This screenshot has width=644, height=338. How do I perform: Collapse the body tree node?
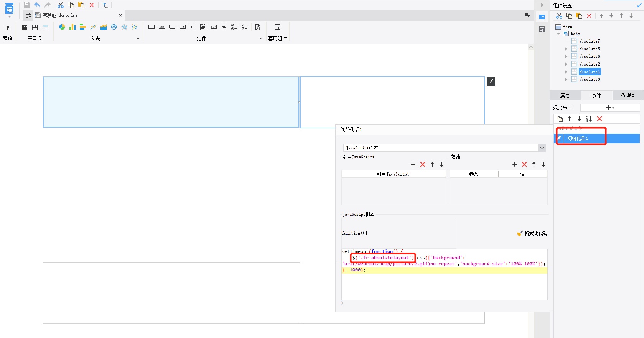[558, 34]
